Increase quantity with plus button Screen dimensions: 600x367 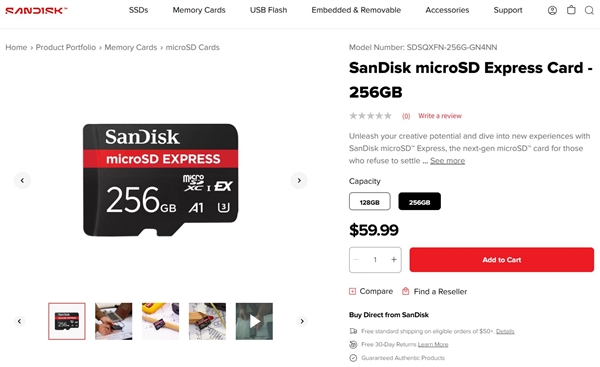click(x=393, y=260)
